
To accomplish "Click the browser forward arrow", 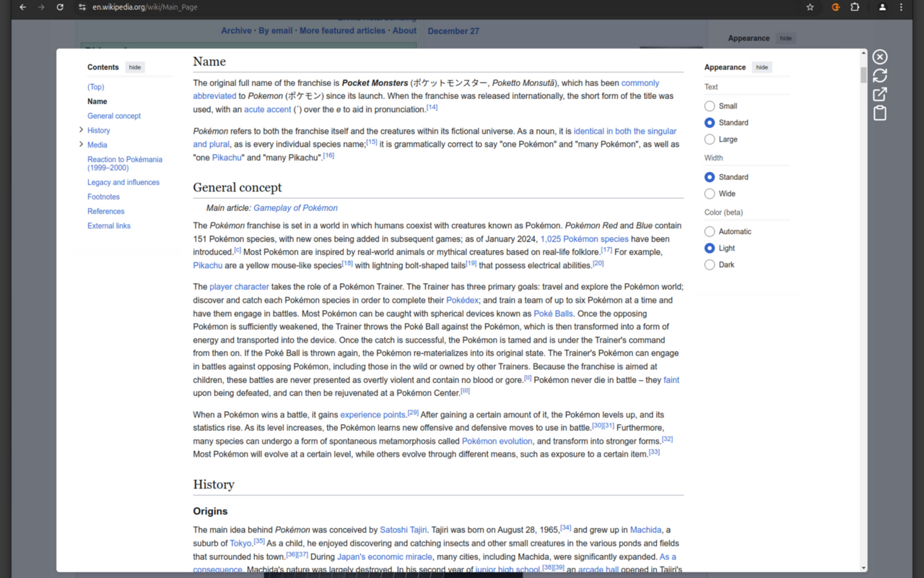I will (x=41, y=7).
